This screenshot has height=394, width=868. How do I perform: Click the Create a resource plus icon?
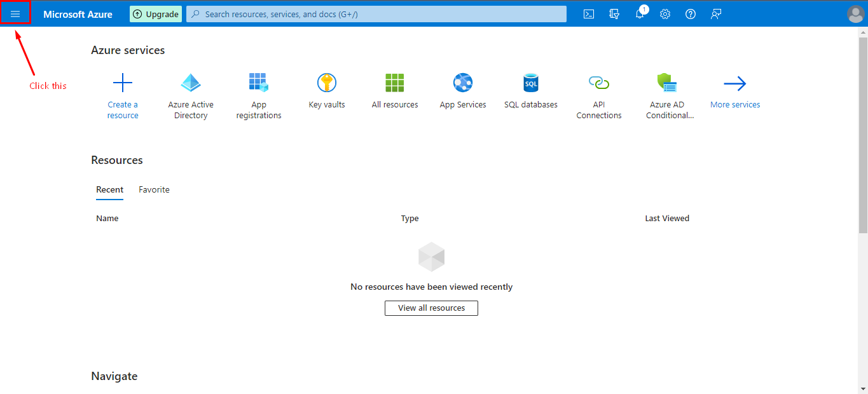click(x=123, y=83)
